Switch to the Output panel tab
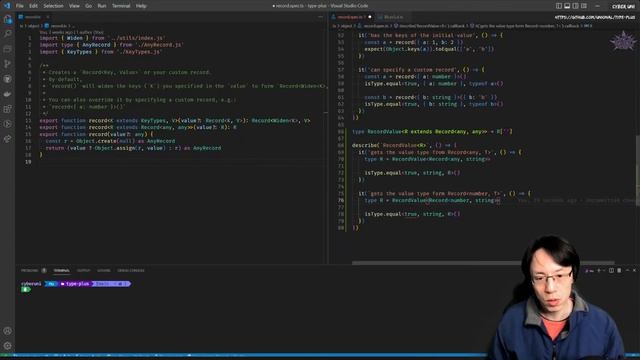This screenshot has width=640, height=360. 83,270
